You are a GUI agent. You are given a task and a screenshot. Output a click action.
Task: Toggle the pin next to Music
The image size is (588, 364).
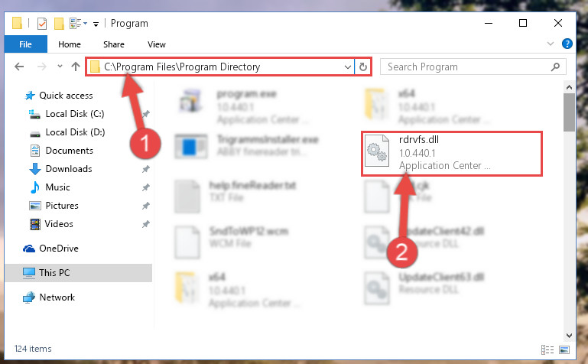(x=145, y=187)
